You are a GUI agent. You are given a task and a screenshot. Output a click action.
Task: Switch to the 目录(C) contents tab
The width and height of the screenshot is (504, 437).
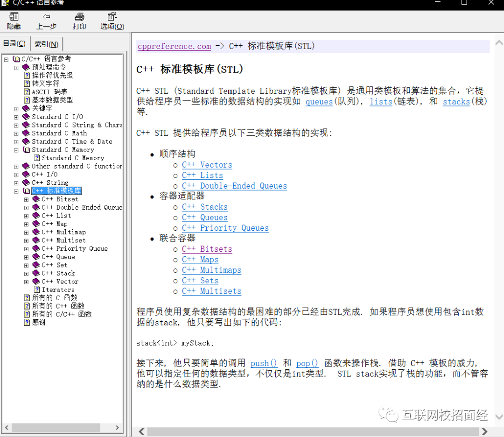click(x=14, y=43)
